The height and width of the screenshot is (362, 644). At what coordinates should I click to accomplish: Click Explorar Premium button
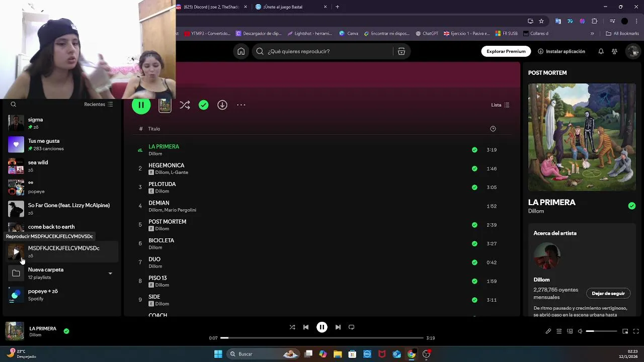coord(506,51)
